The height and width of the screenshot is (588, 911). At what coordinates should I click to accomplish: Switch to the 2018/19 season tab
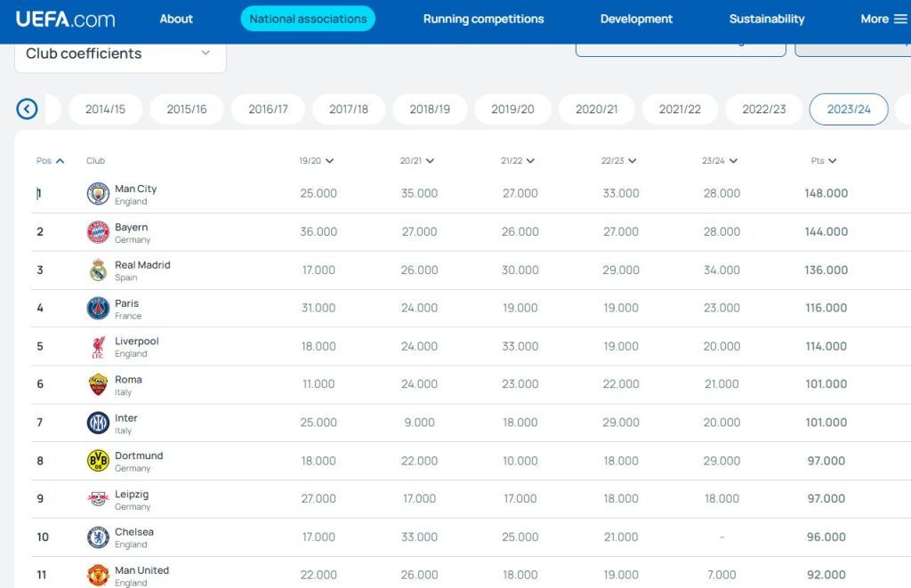pos(430,109)
